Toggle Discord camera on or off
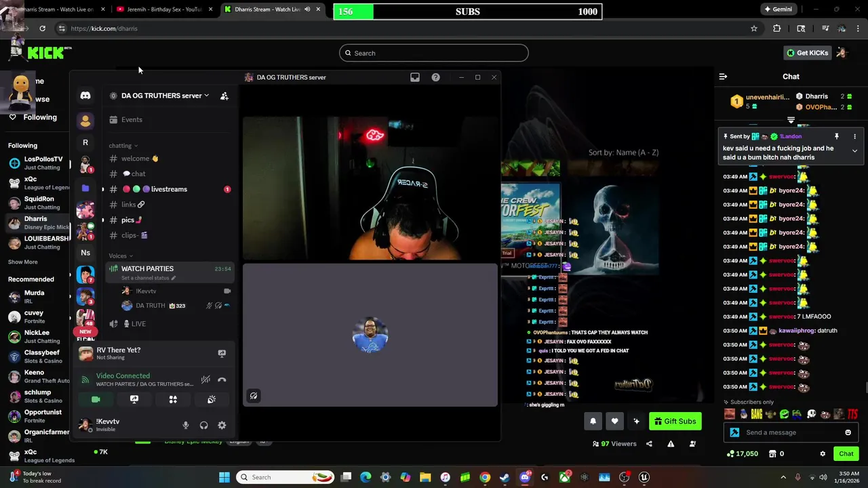The height and width of the screenshot is (488, 868). click(96, 400)
